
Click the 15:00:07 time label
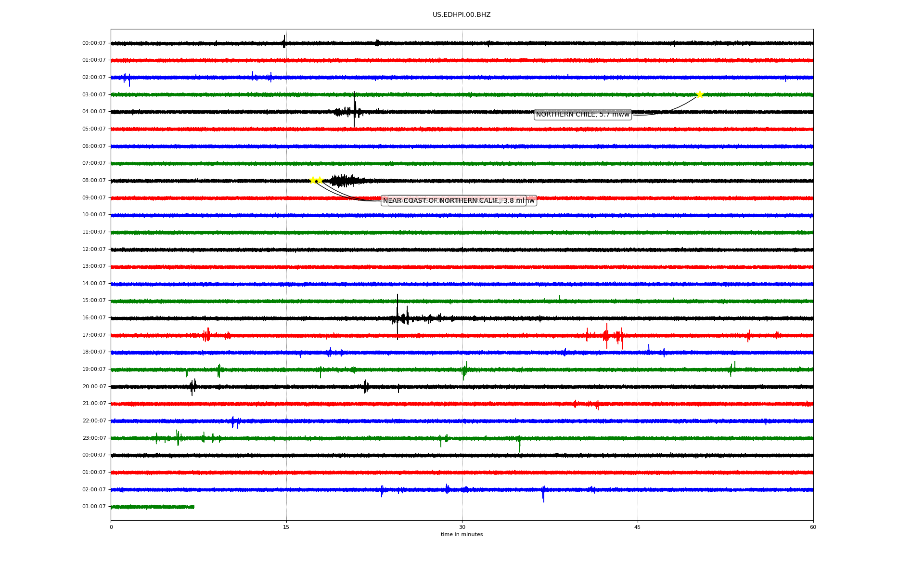94,301
